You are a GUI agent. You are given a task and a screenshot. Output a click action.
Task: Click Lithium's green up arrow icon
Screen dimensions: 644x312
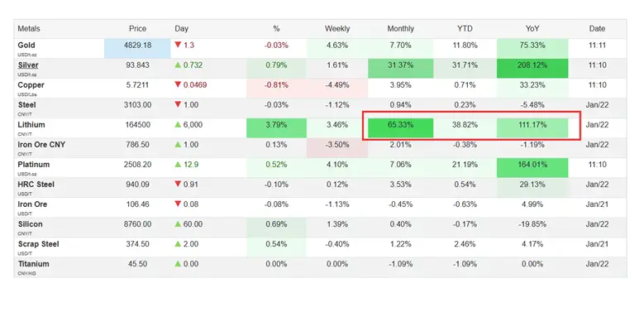178,125
